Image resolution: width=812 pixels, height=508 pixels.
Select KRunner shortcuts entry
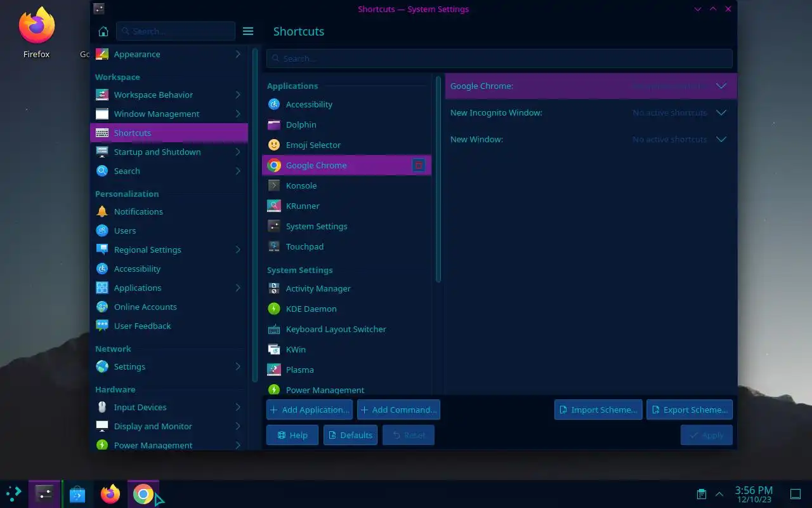(x=346, y=206)
